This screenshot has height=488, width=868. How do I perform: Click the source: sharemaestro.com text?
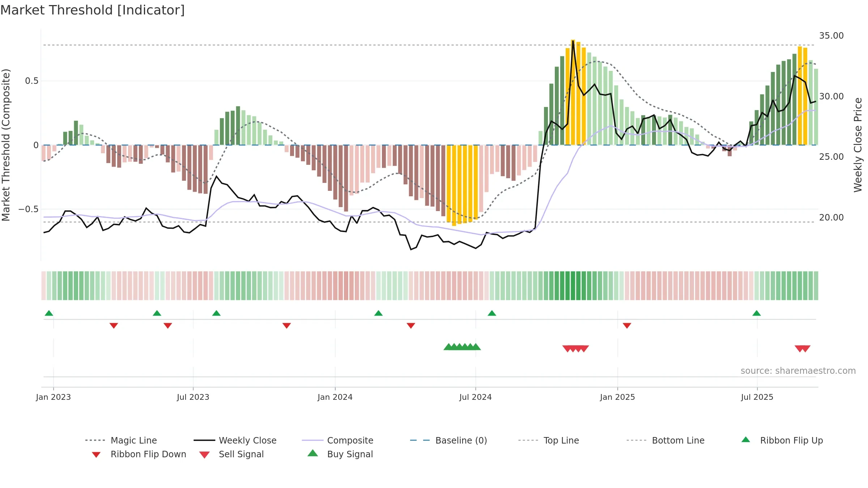point(798,371)
